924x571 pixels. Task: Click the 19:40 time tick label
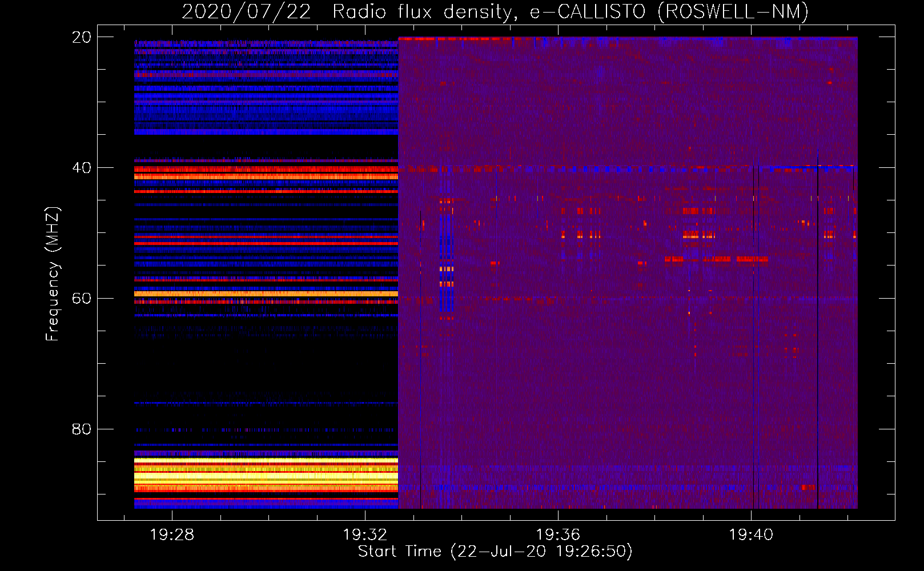pos(751,534)
